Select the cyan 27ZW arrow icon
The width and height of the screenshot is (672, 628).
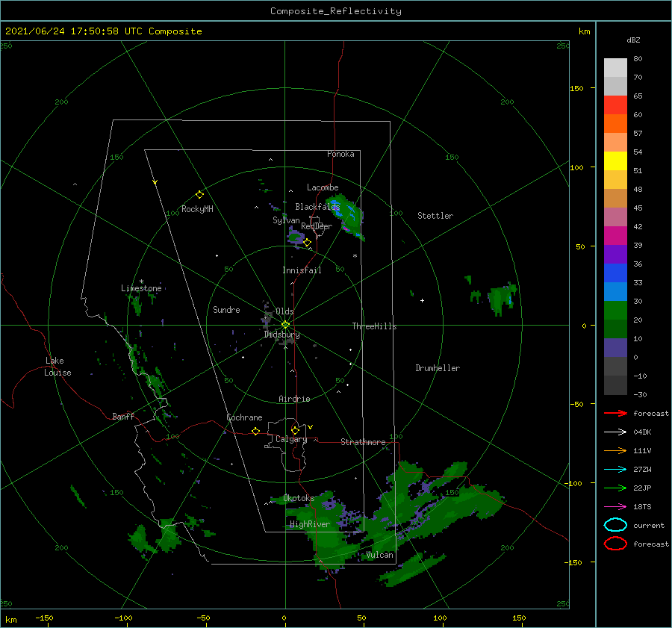tap(615, 470)
